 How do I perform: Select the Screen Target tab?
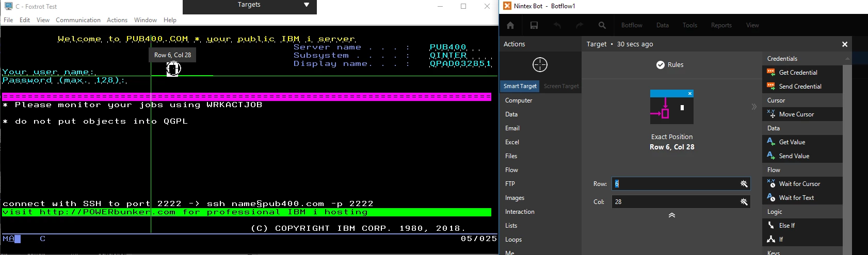point(561,86)
